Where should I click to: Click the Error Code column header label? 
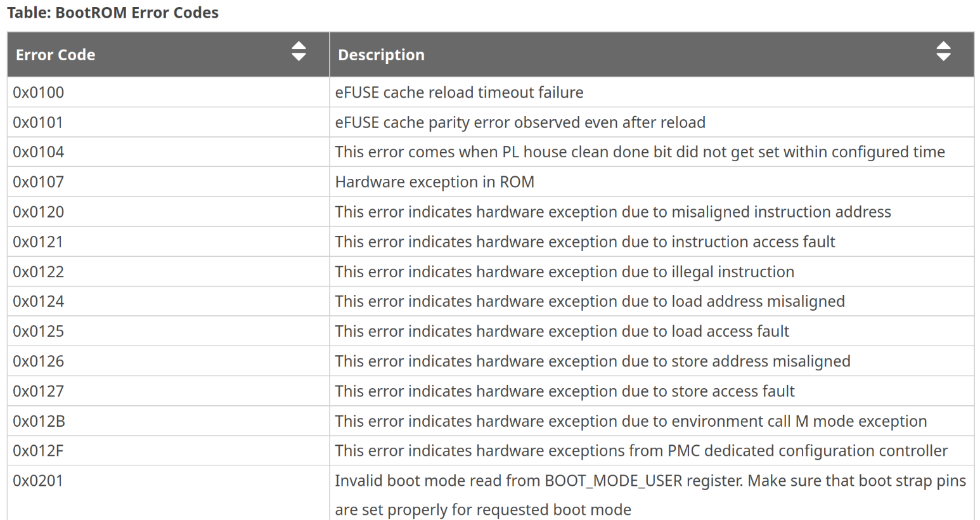tap(56, 55)
